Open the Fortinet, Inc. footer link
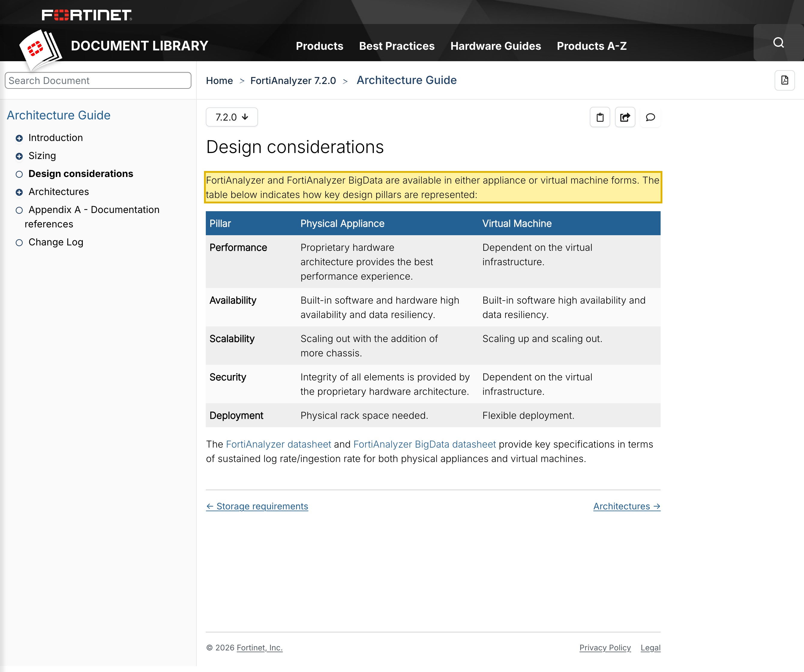This screenshot has height=672, width=804. tap(259, 647)
